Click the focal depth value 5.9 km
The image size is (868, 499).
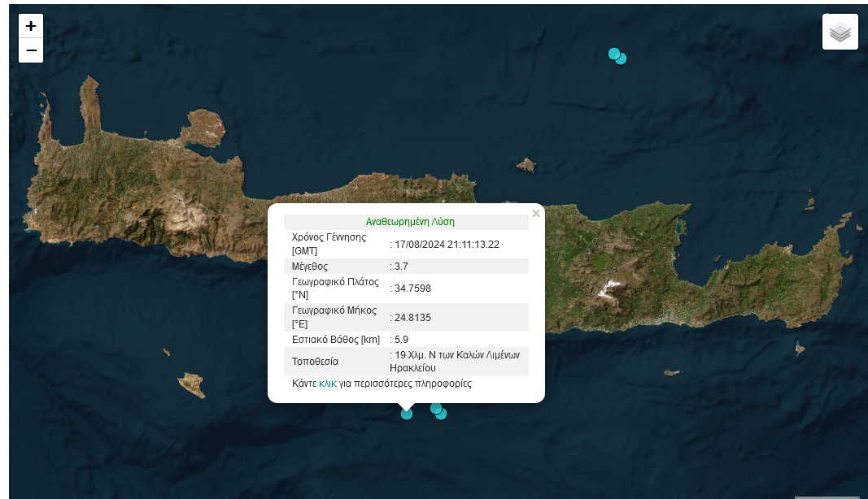[x=401, y=339]
